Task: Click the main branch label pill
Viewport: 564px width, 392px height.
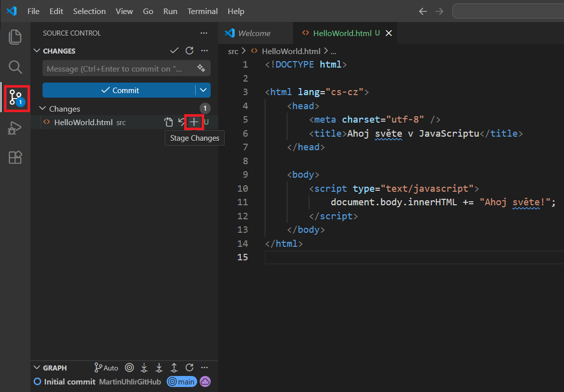Action: coord(181,381)
